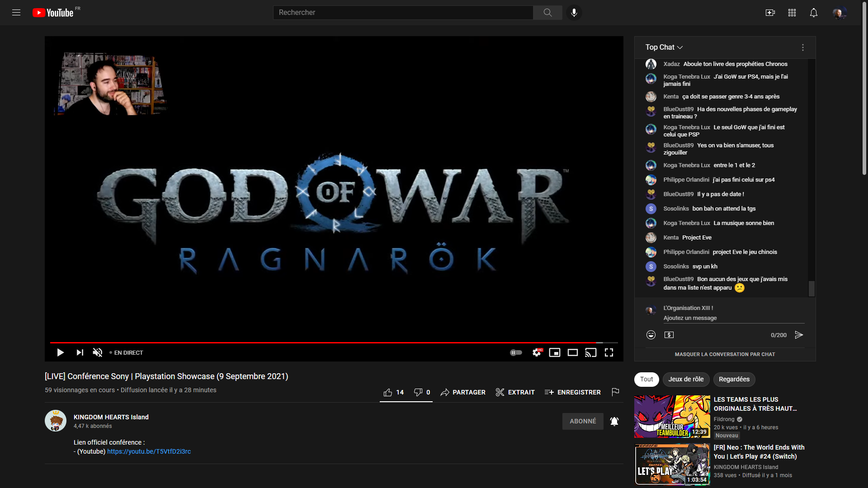Screen dimensions: 868x488
Task: Open KINGDOM HEARTS Island channel name
Action: [111, 417]
